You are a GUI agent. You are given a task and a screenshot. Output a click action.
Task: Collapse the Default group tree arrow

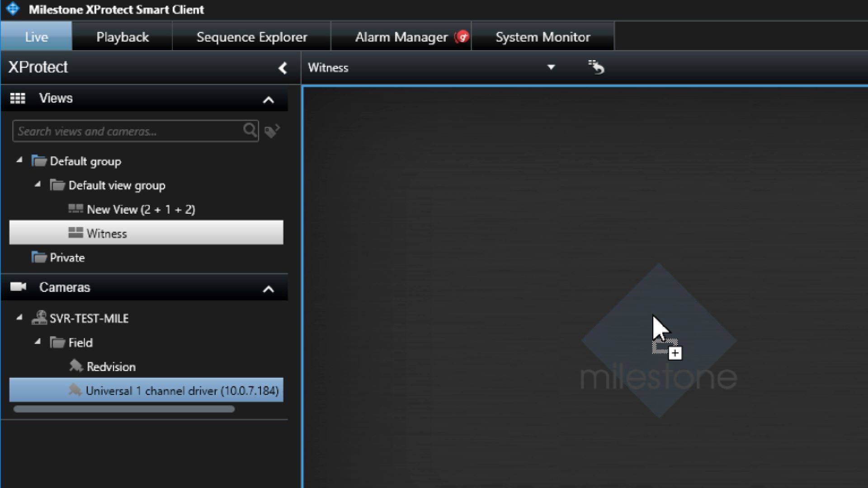tap(19, 160)
